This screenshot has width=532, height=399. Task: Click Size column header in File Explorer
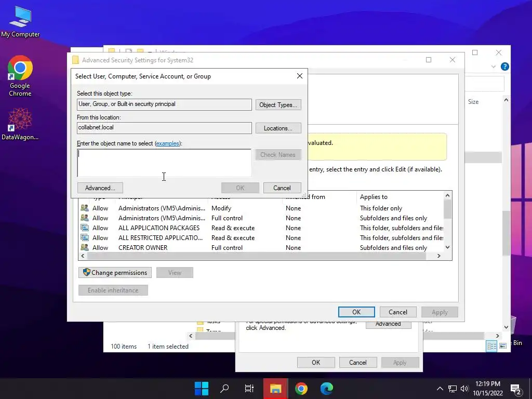pyautogui.click(x=473, y=102)
